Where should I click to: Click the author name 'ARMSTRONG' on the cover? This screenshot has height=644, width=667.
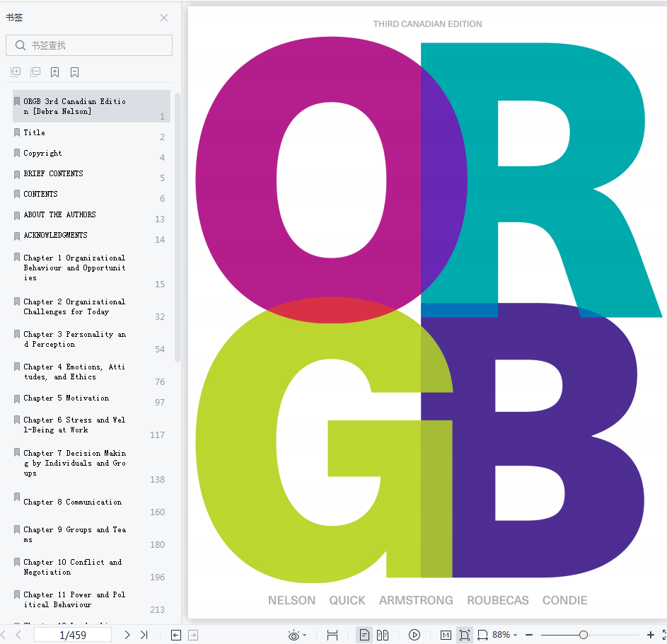(416, 600)
